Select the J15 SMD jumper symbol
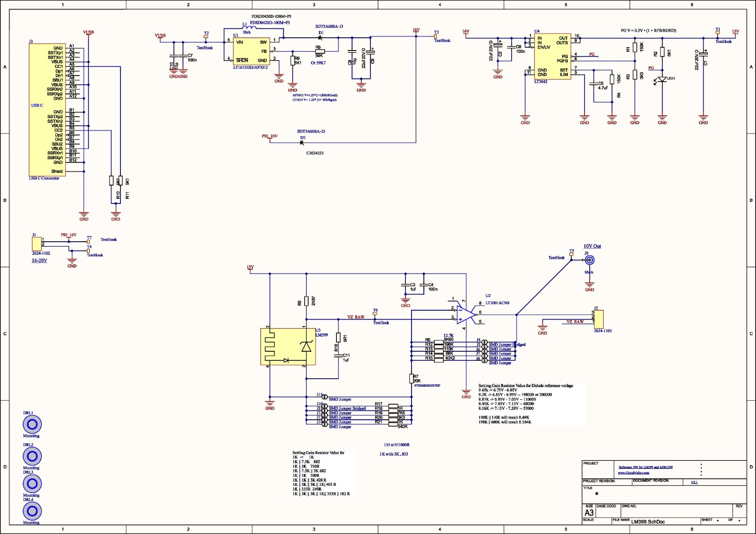 [x=325, y=397]
